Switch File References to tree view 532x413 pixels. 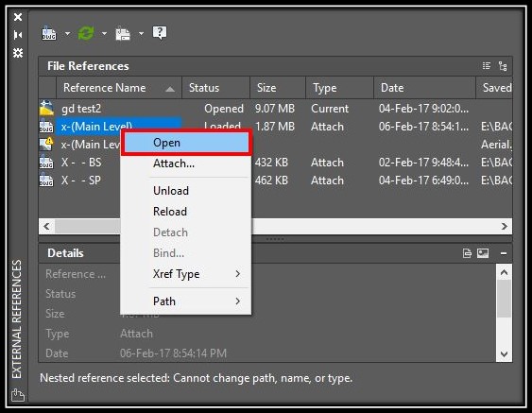(x=503, y=66)
